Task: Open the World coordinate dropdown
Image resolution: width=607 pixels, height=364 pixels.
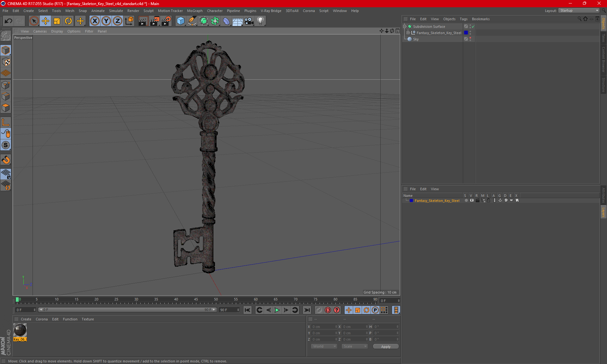Action: coord(324,346)
